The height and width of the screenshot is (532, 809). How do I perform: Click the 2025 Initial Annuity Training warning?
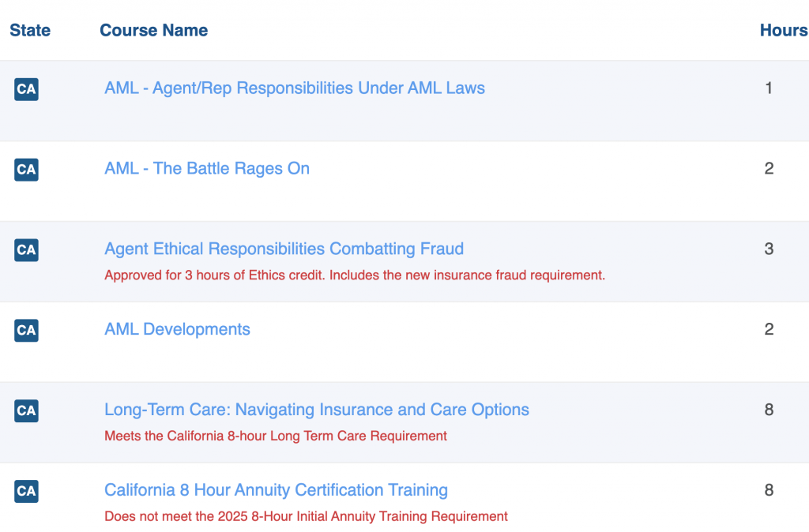306,517
